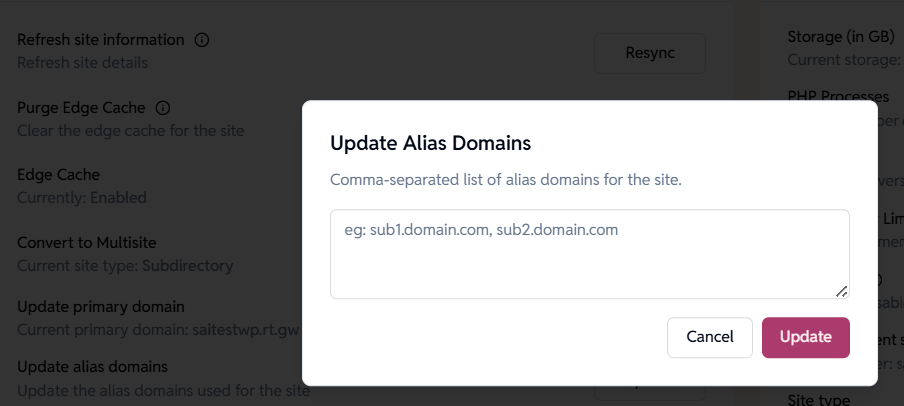Image resolution: width=904 pixels, height=406 pixels.
Task: Select the Convert to Multisite label
Action: coord(87,243)
